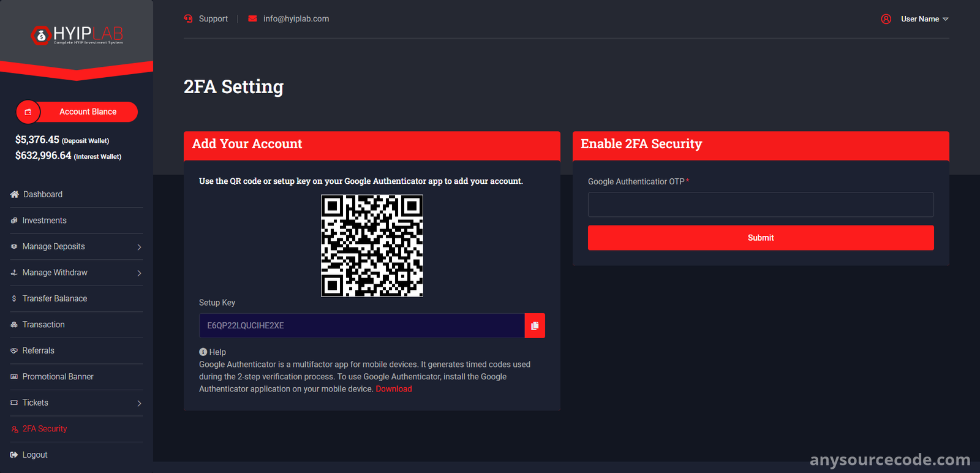Open the User Name dropdown

pyautogui.click(x=924, y=19)
